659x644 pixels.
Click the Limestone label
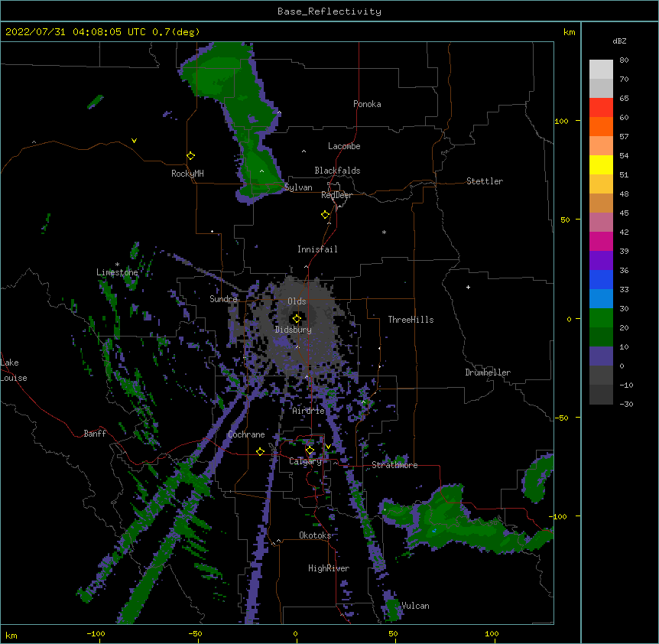click(x=117, y=272)
